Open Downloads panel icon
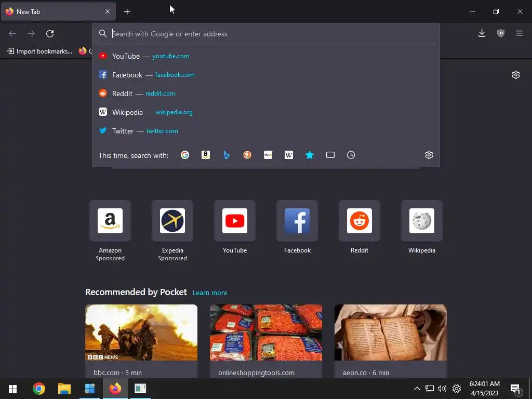 click(x=482, y=33)
